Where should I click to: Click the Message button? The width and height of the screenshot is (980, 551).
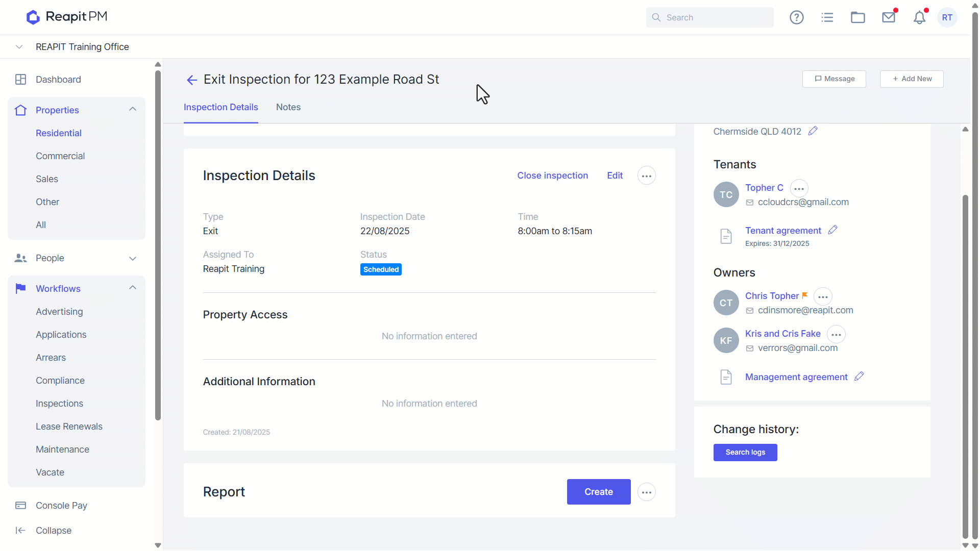coord(834,79)
